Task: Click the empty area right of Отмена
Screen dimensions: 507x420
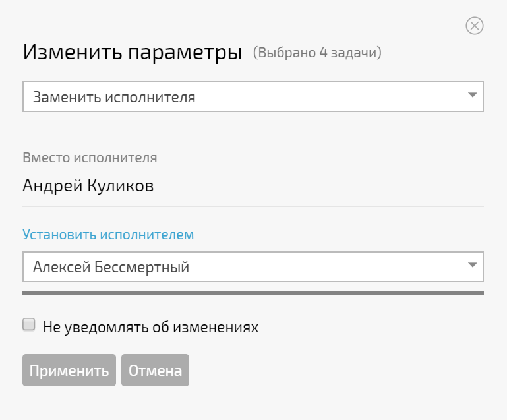Action: pos(336,370)
